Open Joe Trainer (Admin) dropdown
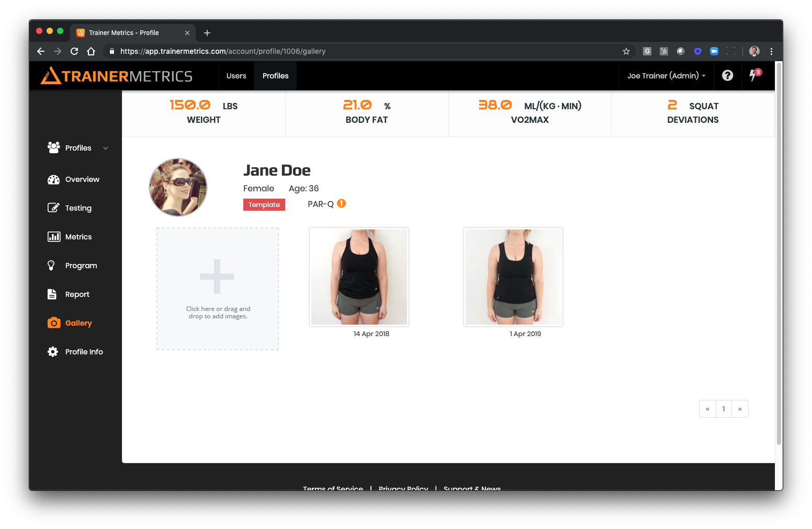 coord(667,76)
